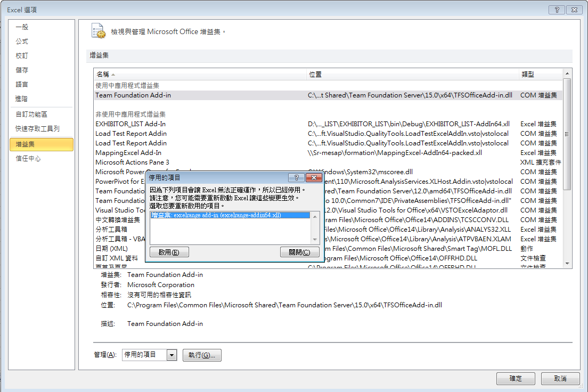Click the 啟用(E) button
Viewport: 588px width, 392px height.
click(169, 252)
